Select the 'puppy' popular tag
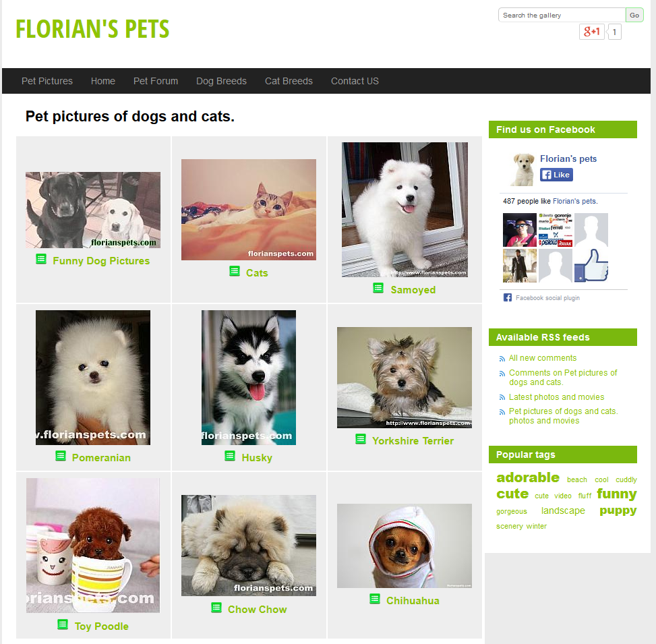656x644 pixels. (x=618, y=510)
